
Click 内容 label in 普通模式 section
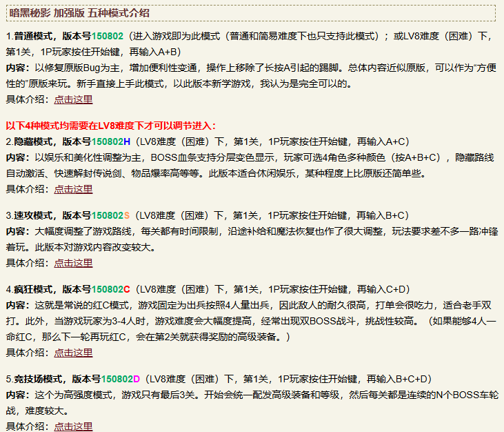[x=18, y=68]
